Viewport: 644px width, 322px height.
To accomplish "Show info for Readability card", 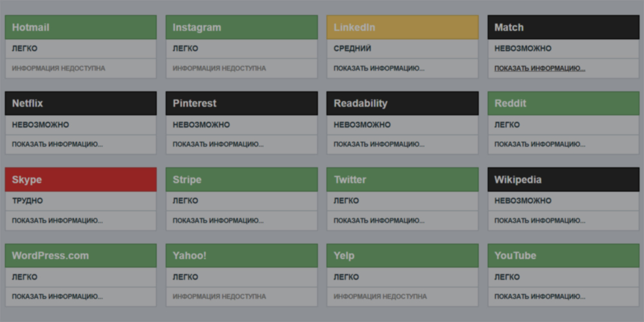I will [x=378, y=144].
